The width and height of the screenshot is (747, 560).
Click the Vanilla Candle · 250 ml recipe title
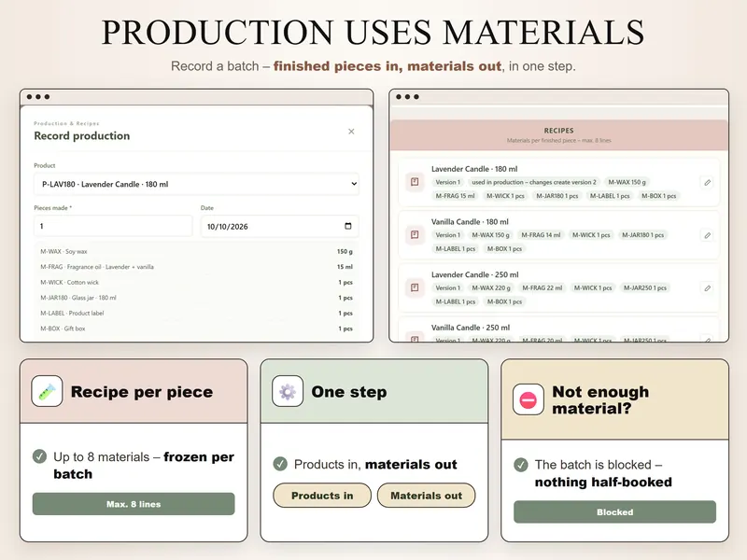point(471,328)
